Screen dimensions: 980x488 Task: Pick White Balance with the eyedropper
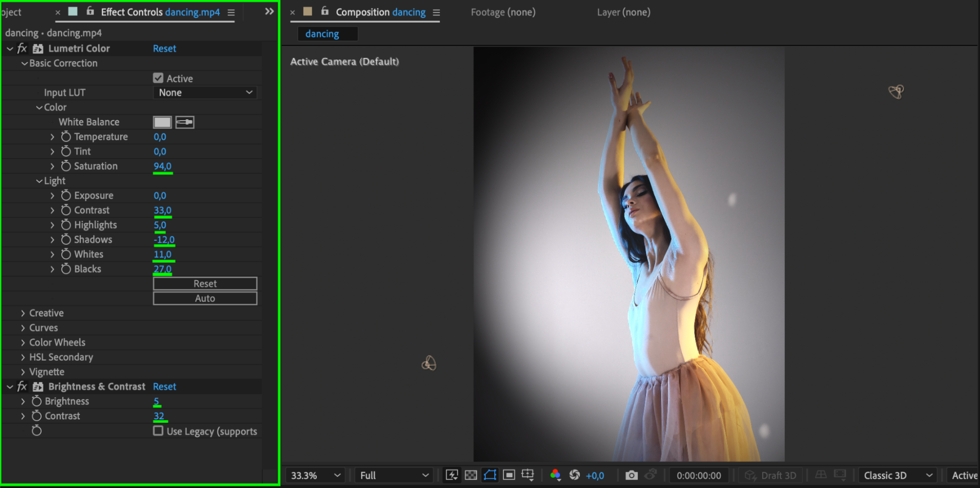click(x=185, y=122)
